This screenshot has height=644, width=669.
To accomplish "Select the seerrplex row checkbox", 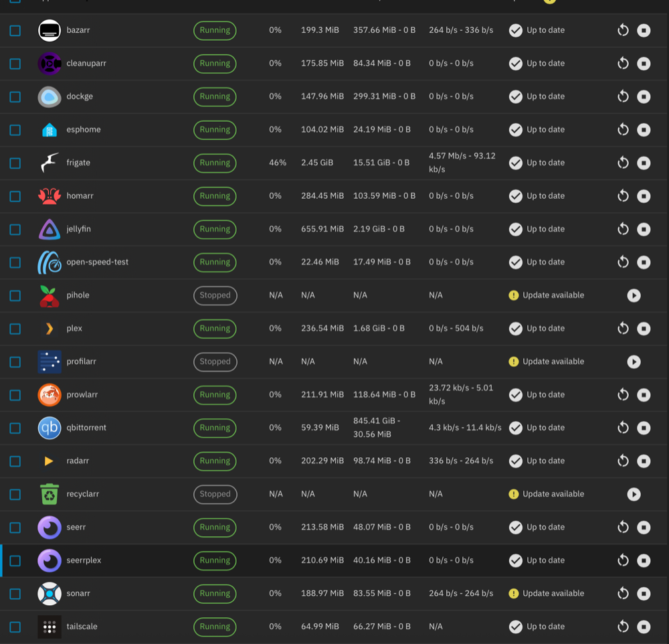I will tap(15, 560).
